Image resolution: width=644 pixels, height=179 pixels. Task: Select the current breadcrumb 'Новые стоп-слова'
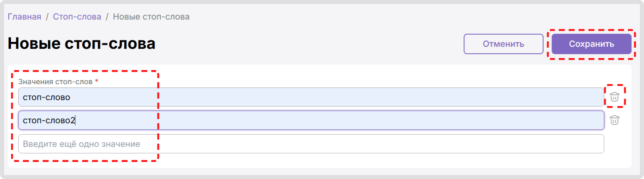[x=151, y=17]
